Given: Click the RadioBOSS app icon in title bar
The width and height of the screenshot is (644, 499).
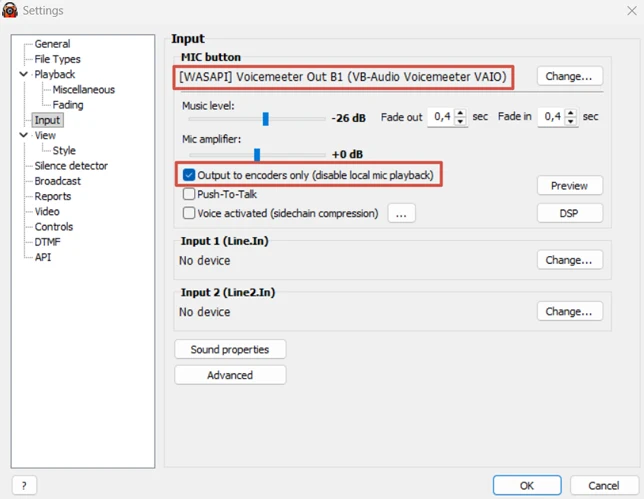Looking at the screenshot, I should click(x=10, y=10).
